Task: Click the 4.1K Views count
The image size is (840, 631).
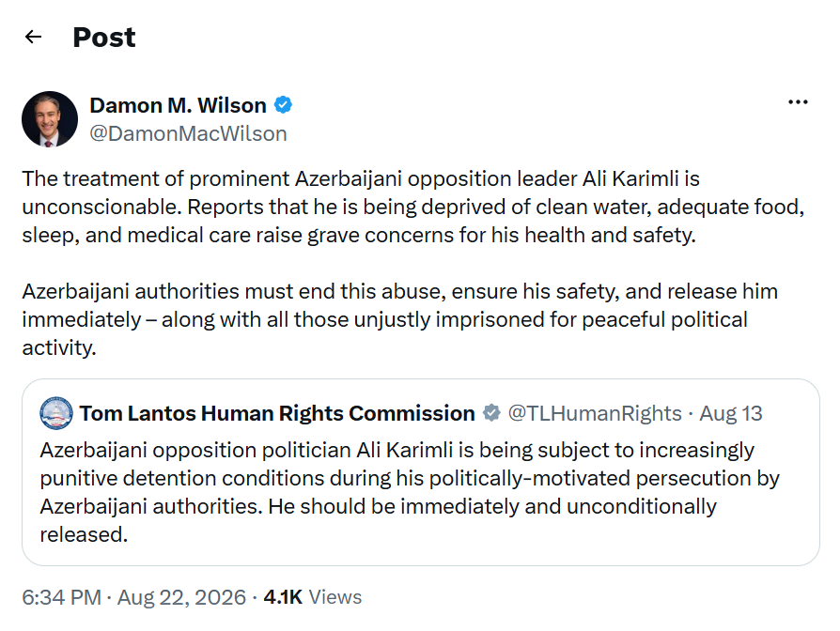Action: pos(312,597)
